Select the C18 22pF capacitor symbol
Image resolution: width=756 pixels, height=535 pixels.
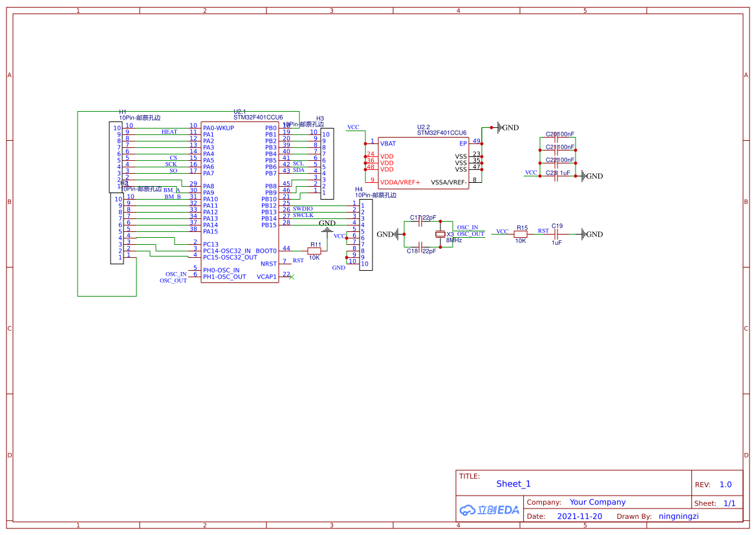pyautogui.click(x=421, y=247)
